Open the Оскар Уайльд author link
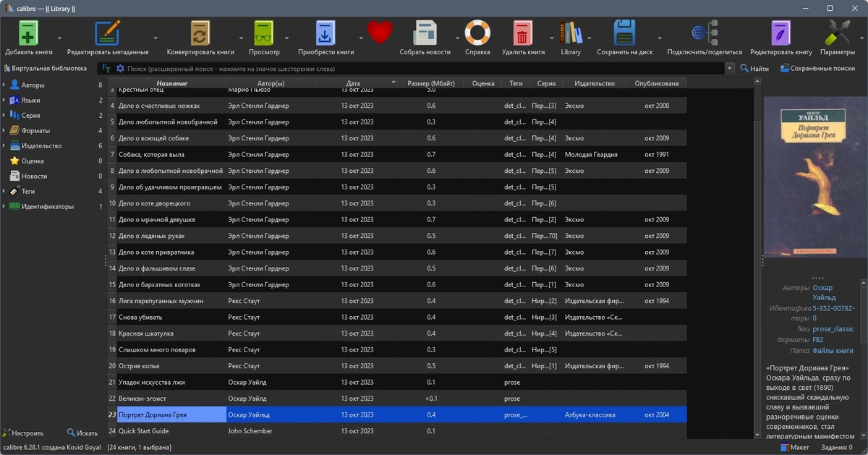The height and width of the screenshot is (455, 868). click(x=824, y=292)
